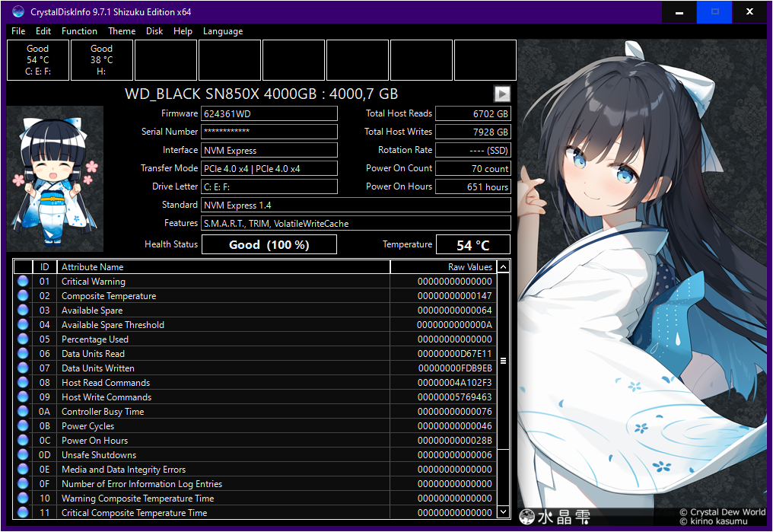This screenshot has width=773, height=532.
Task: Click the Firmware value field 624361WD
Action: [x=269, y=113]
